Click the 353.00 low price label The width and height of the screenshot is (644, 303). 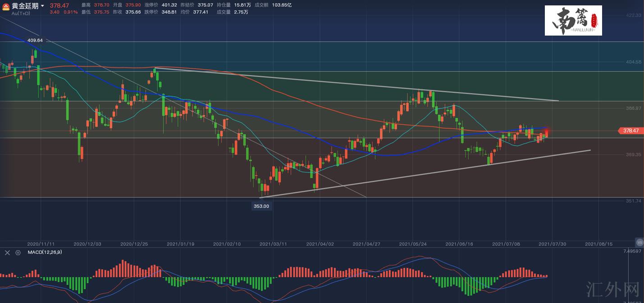(x=261, y=206)
